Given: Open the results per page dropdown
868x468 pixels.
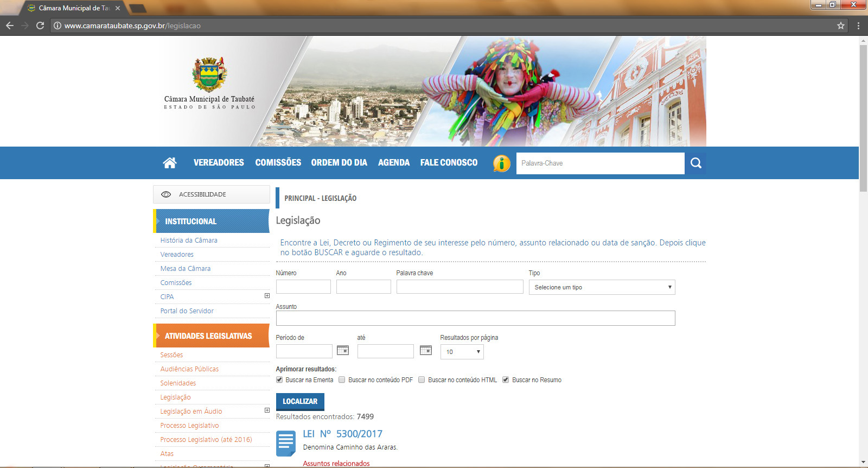Looking at the screenshot, I should coord(462,352).
